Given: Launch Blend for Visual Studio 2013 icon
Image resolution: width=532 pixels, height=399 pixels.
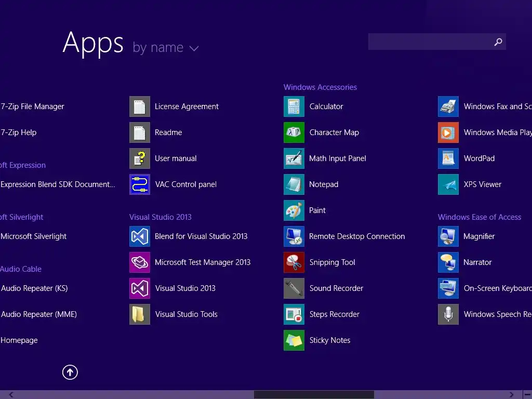Looking at the screenshot, I should click(x=139, y=236).
